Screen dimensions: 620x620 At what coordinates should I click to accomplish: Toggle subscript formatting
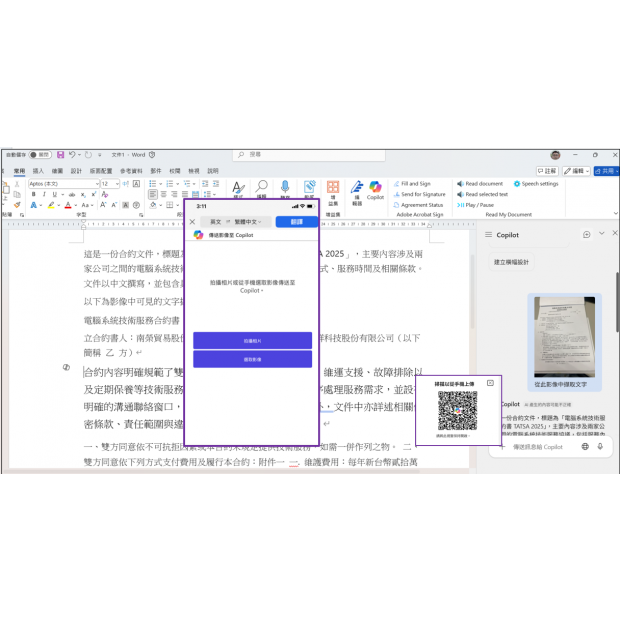tap(83, 194)
